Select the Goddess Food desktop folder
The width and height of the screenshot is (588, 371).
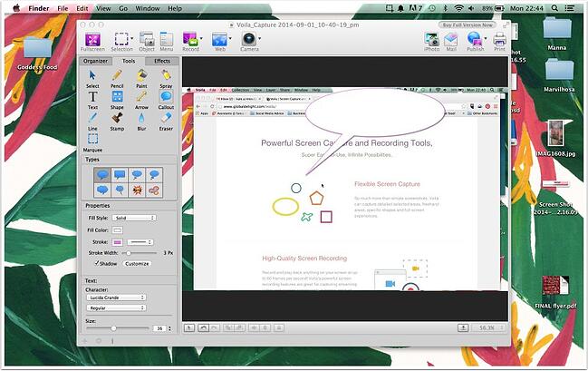point(37,53)
